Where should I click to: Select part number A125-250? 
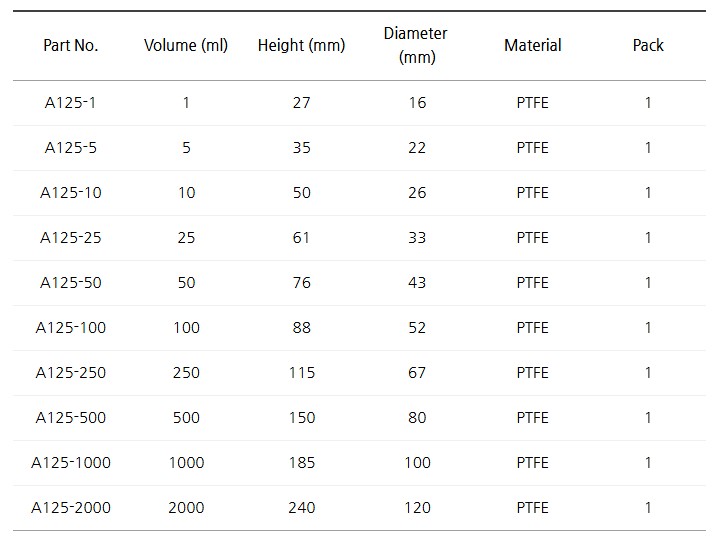point(70,372)
